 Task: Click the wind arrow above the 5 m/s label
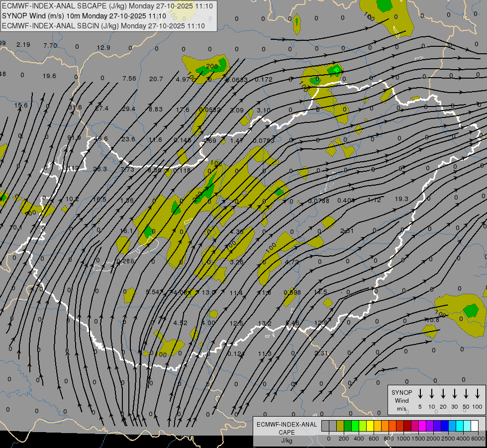[420, 394]
